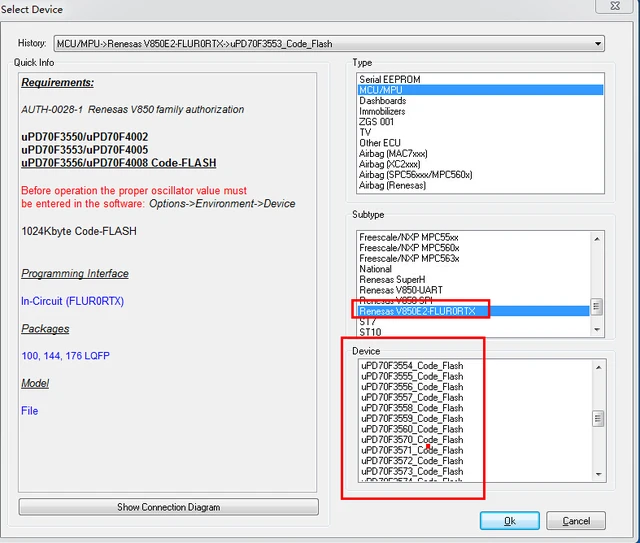The image size is (640, 543).
Task: Select Renesas V850E2-FLUR0RTX subtype
Action: point(473,311)
